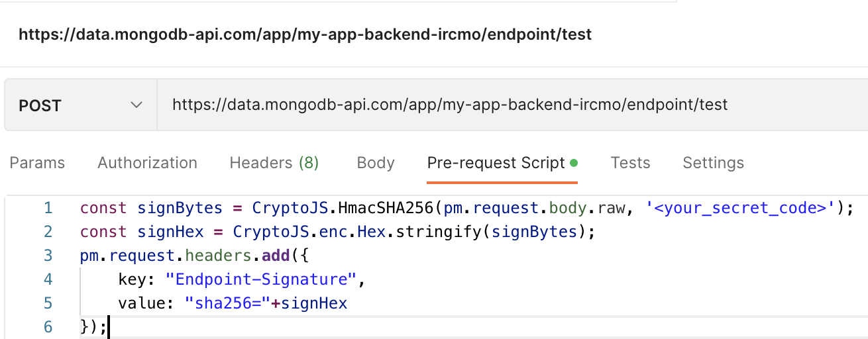Click the request title URL at top
This screenshot has height=339, width=868.
coord(305,34)
